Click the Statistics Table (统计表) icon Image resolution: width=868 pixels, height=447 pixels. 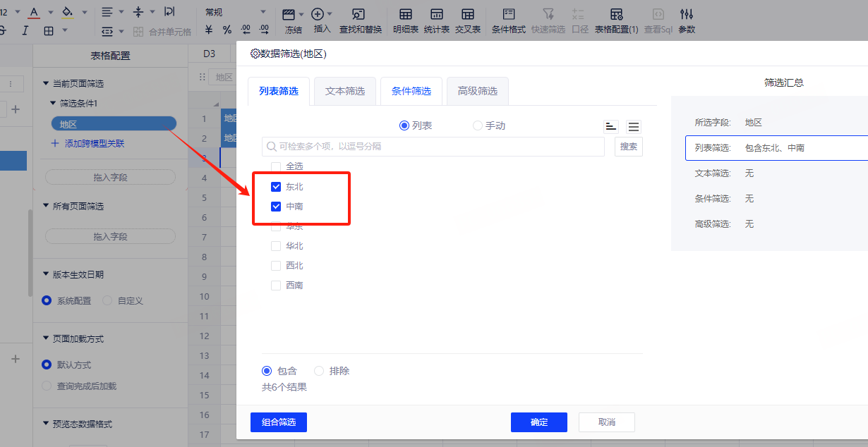[436, 20]
